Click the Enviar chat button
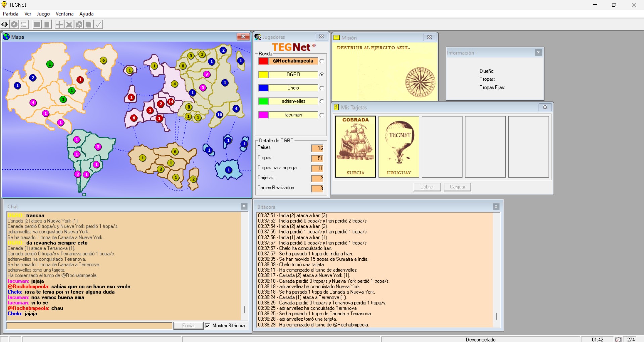This screenshot has height=342, width=644. point(188,326)
